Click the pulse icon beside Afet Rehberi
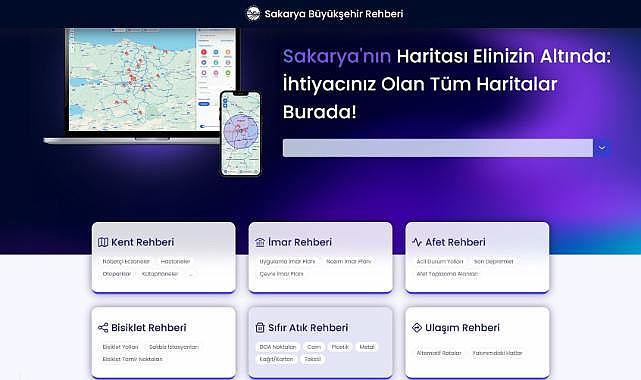The image size is (641, 380). coord(417,242)
